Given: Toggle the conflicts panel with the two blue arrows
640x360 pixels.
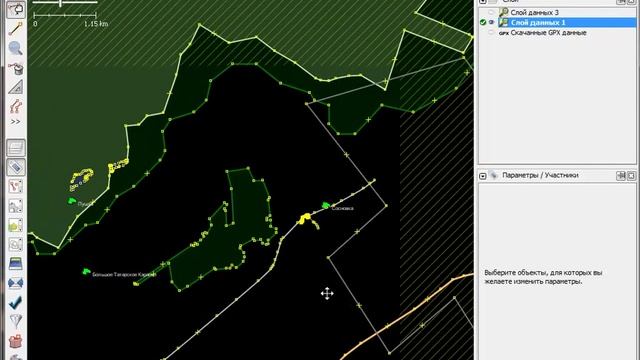Looking at the screenshot, I should point(16,283).
